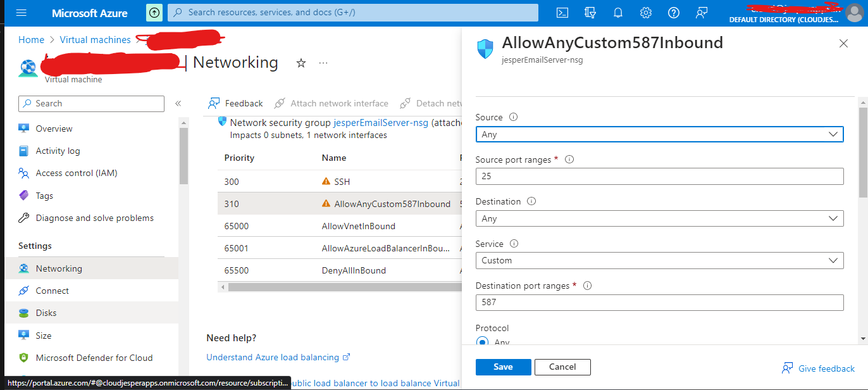Screen dimensions: 868x390
Task: Click the rule panel vertical scrollbar
Action: pos(863,152)
